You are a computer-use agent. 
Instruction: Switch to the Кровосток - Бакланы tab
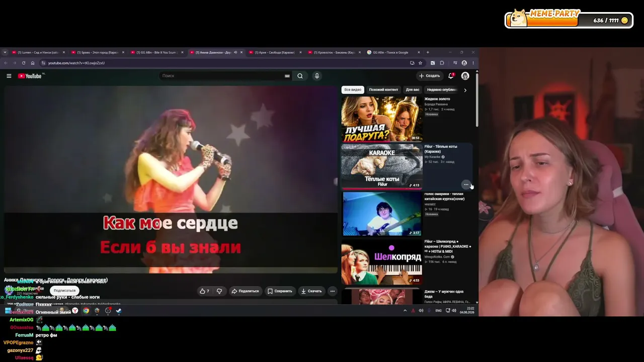335,52
